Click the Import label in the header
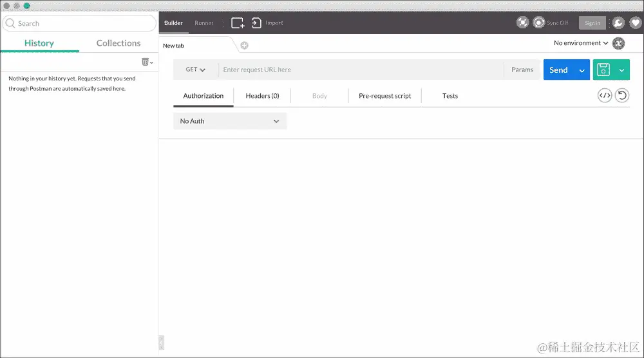644x358 pixels. (x=274, y=23)
